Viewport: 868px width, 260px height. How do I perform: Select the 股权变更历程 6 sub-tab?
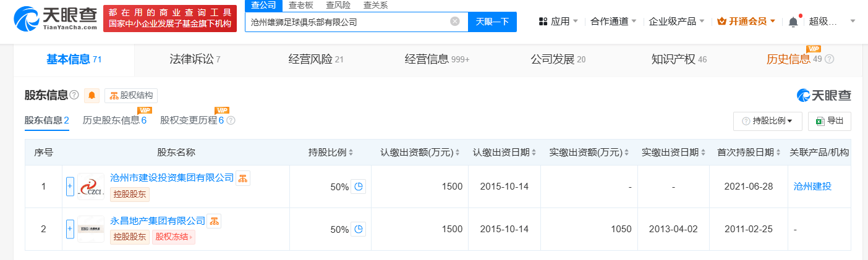pyautogui.click(x=192, y=120)
